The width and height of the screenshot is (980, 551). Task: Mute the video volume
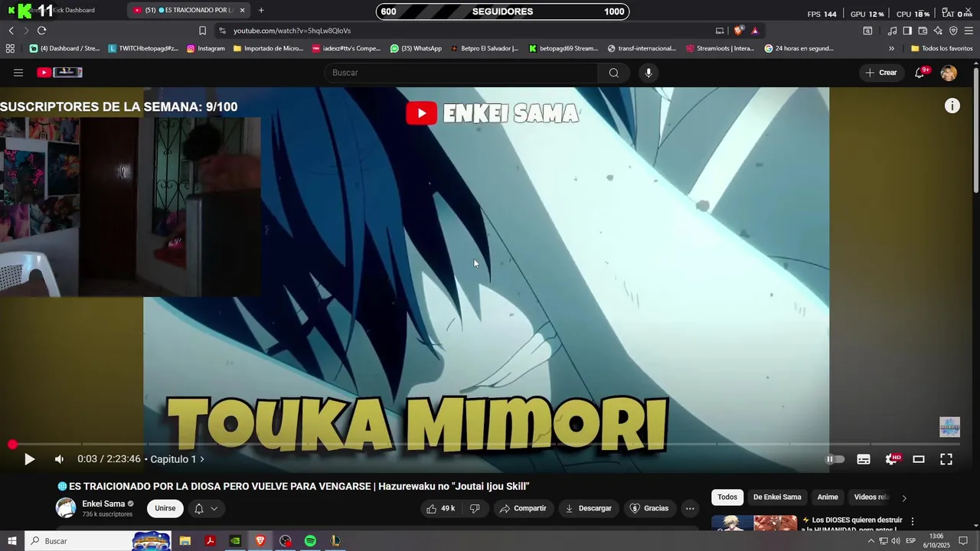[x=59, y=459]
